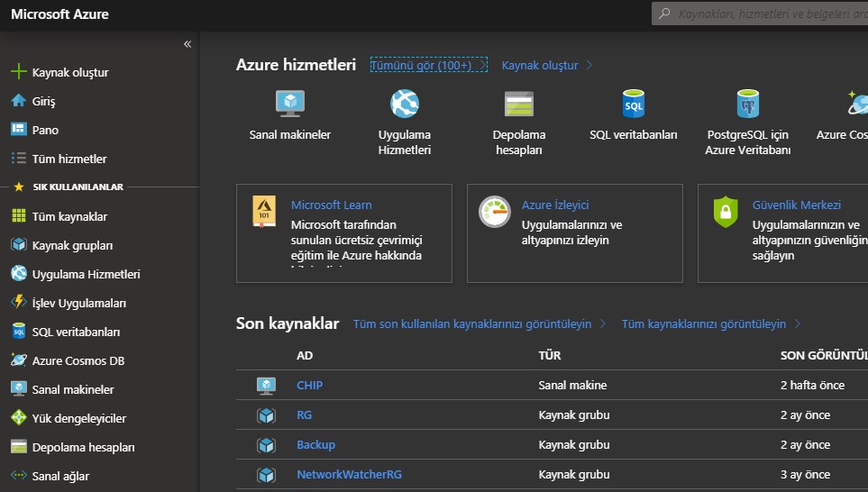This screenshot has height=492, width=868.
Task: Open Sanal ağlar icon in sidebar
Action: [18, 475]
